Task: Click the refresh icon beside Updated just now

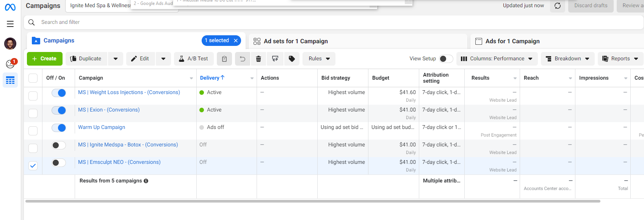Action: click(x=558, y=6)
